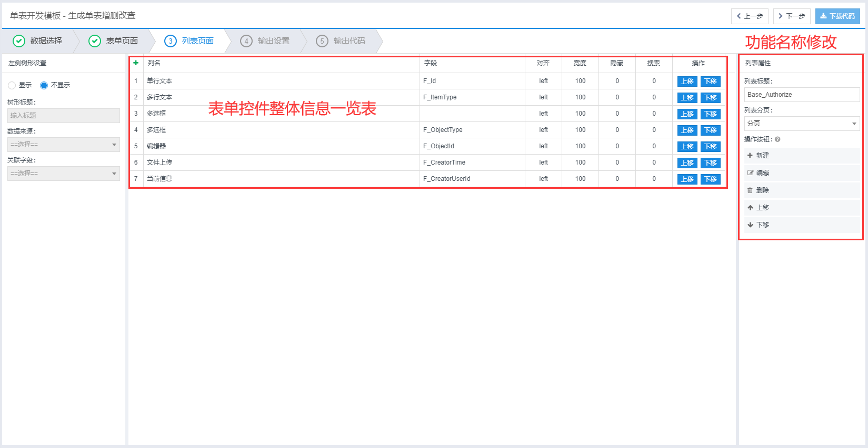Open the 关联字段 dropdown
The height and width of the screenshot is (448, 868).
(63, 174)
